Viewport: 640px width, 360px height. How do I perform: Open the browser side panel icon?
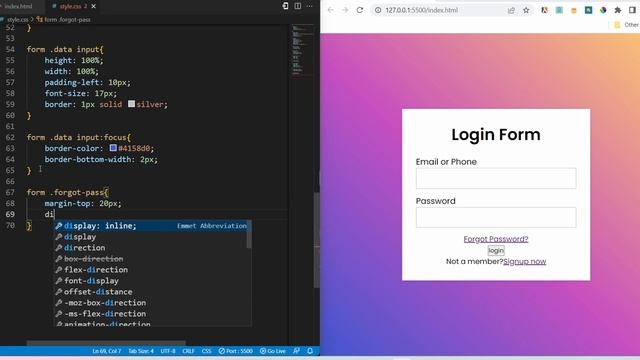(632, 10)
